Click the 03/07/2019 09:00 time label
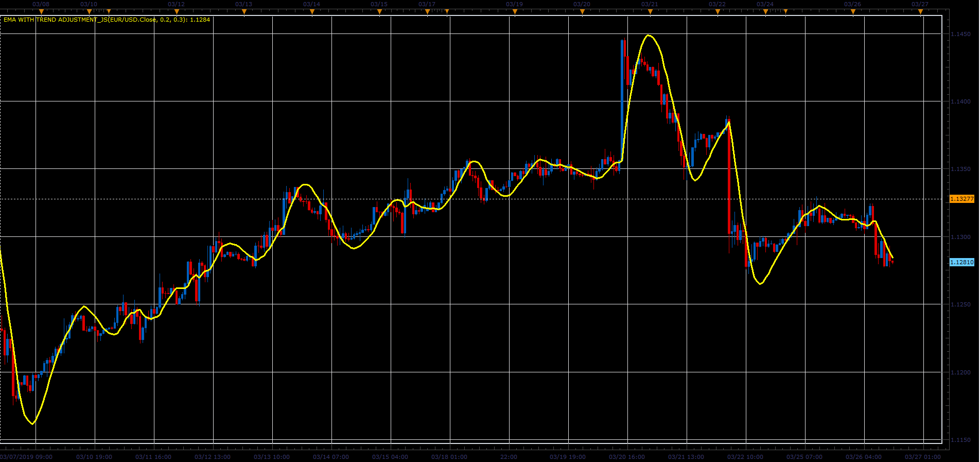The height and width of the screenshot is (462, 980). pyautogui.click(x=26, y=457)
